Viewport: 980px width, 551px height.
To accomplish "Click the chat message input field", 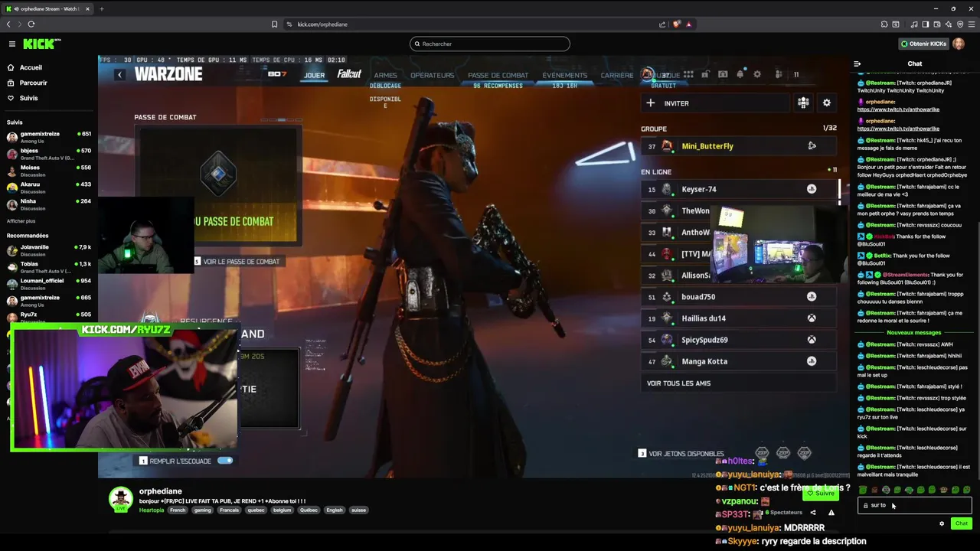I will pyautogui.click(x=915, y=505).
